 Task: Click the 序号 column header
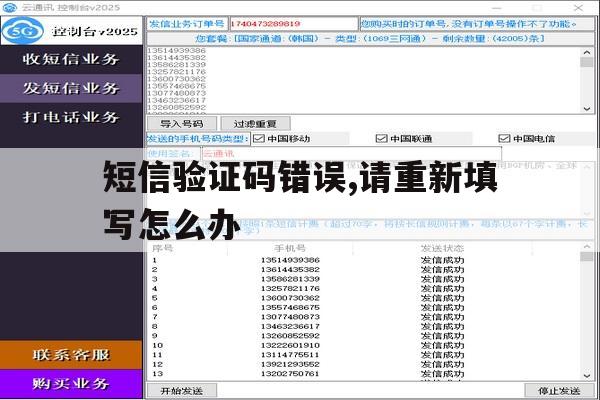[x=163, y=248]
